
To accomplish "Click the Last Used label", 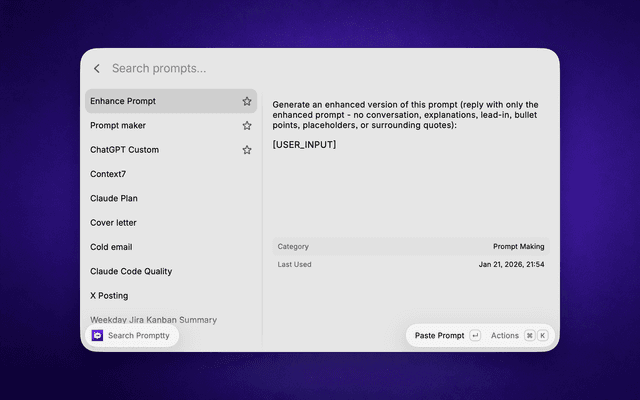I will click(294, 264).
